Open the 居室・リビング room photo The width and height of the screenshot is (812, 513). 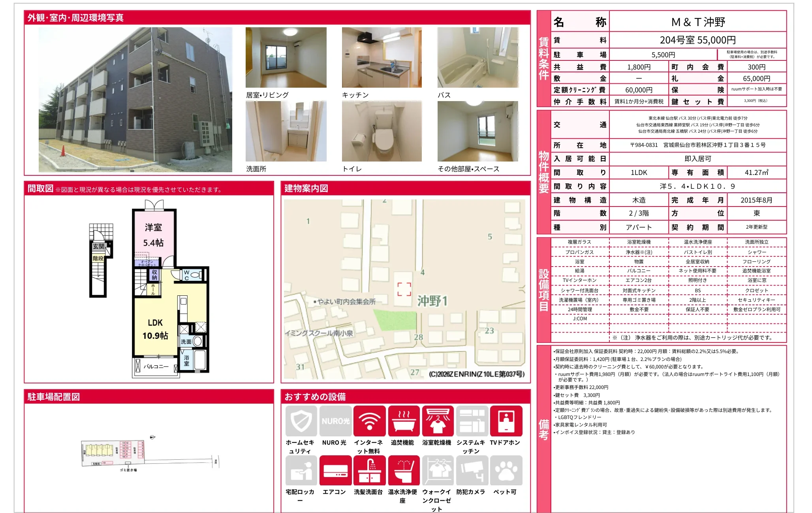[x=286, y=57]
